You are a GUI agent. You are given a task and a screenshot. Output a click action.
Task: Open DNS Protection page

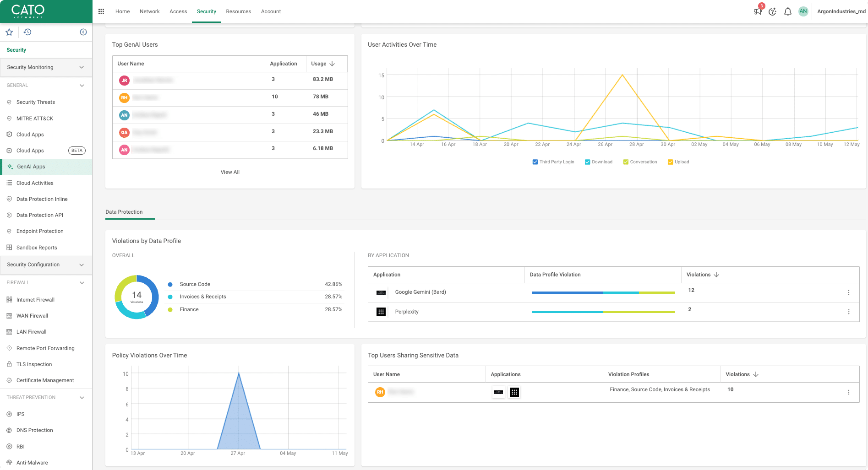pos(35,430)
